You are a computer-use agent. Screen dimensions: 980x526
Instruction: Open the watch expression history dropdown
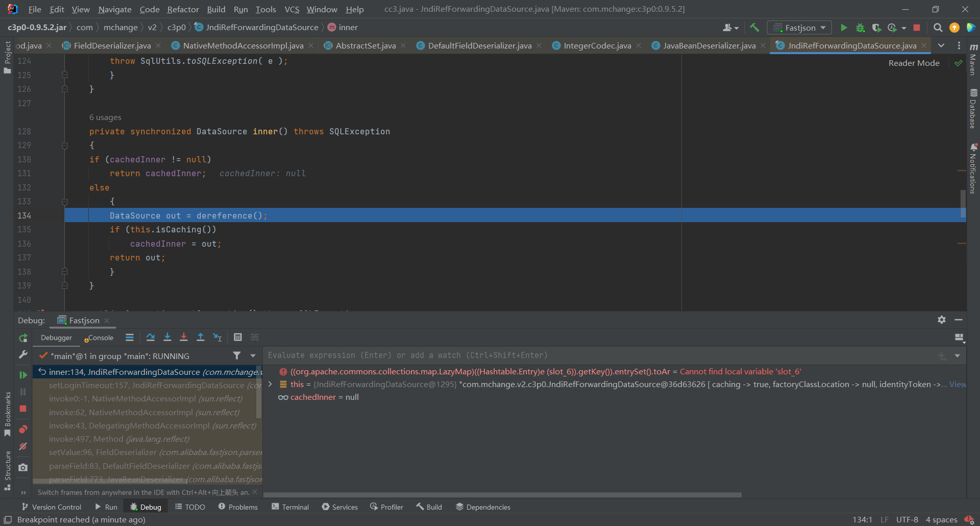tap(958, 355)
